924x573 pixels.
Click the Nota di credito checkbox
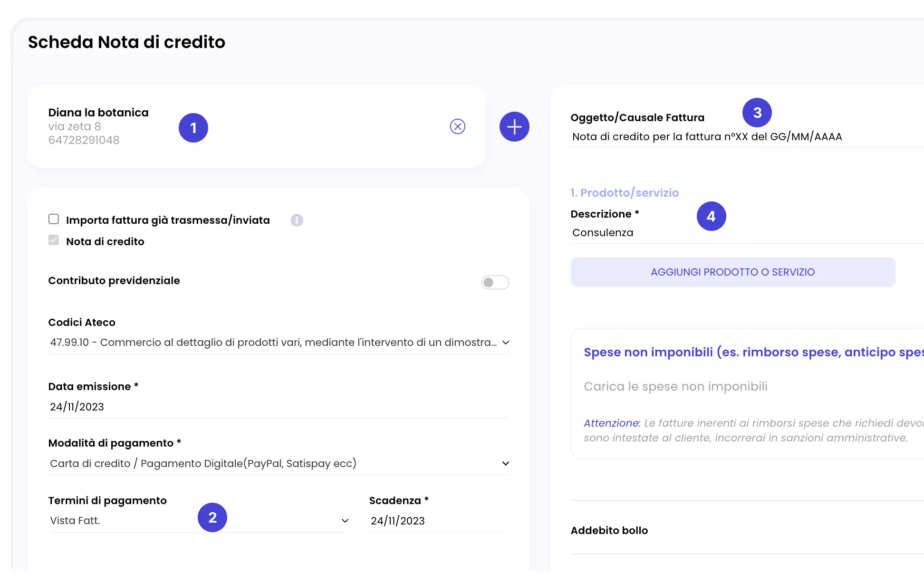(x=54, y=240)
